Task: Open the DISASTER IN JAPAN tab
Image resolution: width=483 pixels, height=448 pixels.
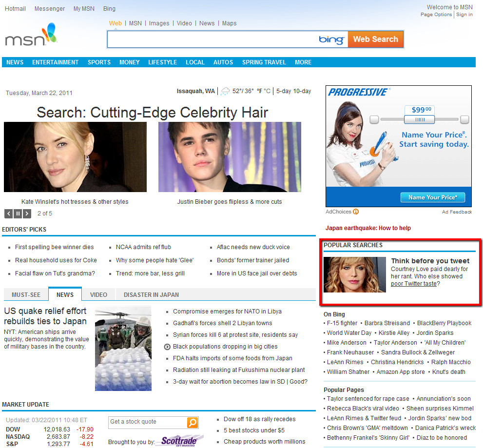Action: coord(151,294)
